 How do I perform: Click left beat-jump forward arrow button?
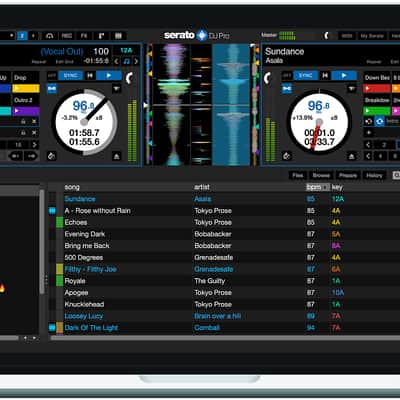(x=31, y=156)
